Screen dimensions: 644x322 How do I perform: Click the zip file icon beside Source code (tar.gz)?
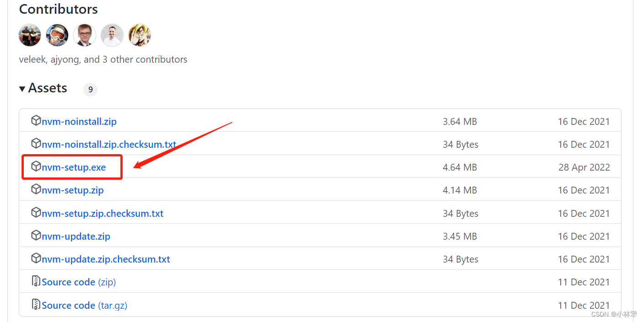(x=36, y=304)
